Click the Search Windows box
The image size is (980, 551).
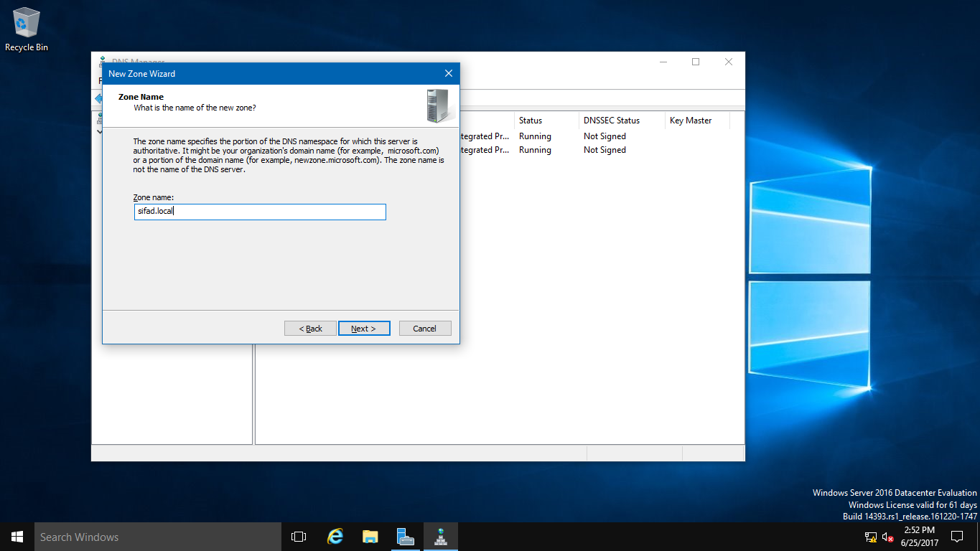pyautogui.click(x=158, y=537)
